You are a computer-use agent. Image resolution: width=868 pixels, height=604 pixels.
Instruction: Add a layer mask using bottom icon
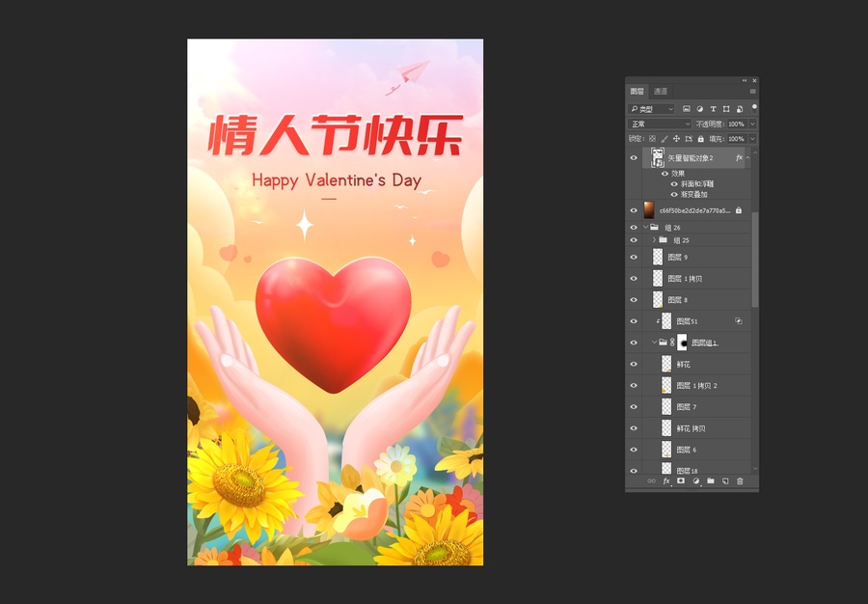coord(681,481)
